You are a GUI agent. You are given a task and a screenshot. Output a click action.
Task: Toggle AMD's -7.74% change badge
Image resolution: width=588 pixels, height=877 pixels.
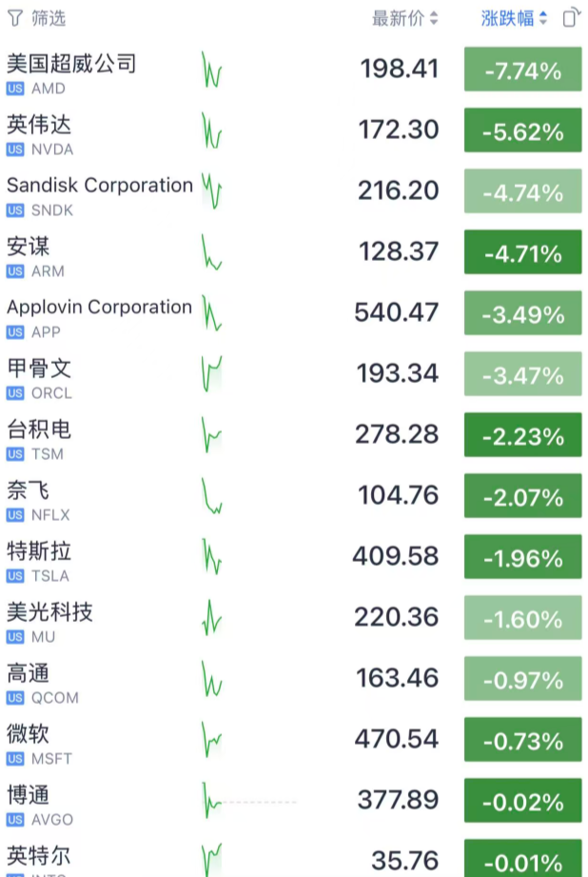click(x=522, y=70)
